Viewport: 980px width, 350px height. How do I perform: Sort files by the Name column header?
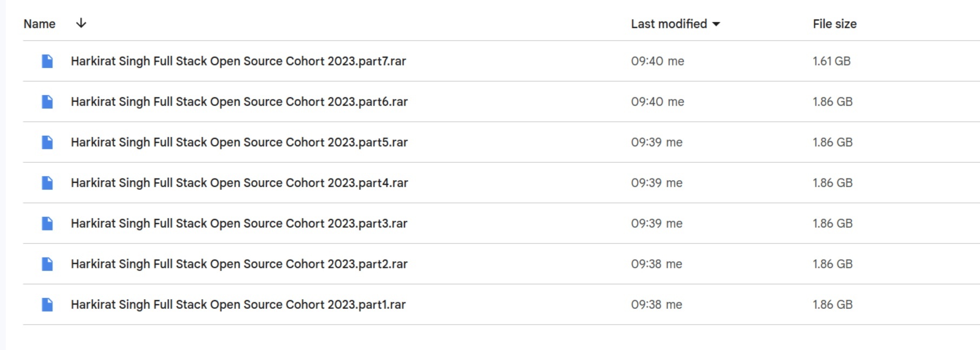click(x=40, y=24)
